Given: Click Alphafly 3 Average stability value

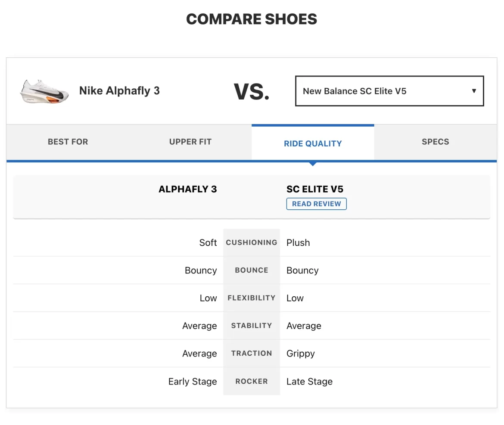Looking at the screenshot, I should [x=199, y=326].
